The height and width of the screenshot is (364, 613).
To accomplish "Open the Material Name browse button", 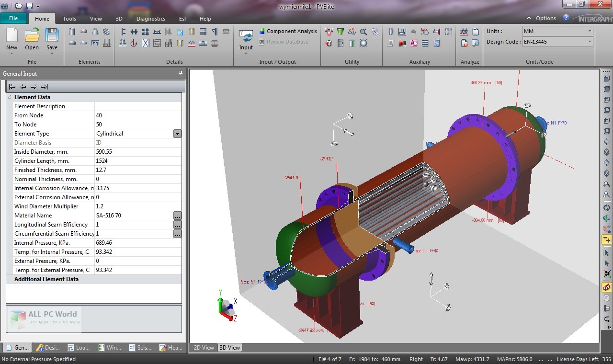I will (x=178, y=216).
